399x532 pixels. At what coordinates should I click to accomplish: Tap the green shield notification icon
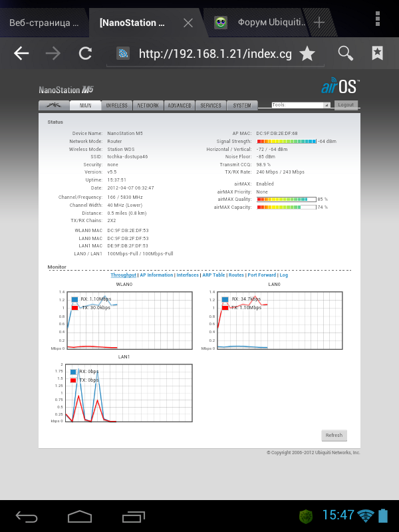point(306,517)
